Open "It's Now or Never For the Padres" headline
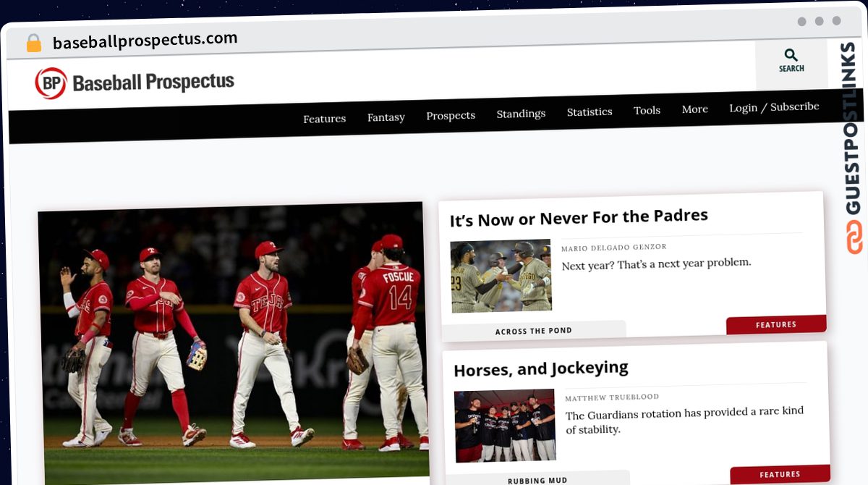The width and height of the screenshot is (868, 485). click(x=579, y=218)
